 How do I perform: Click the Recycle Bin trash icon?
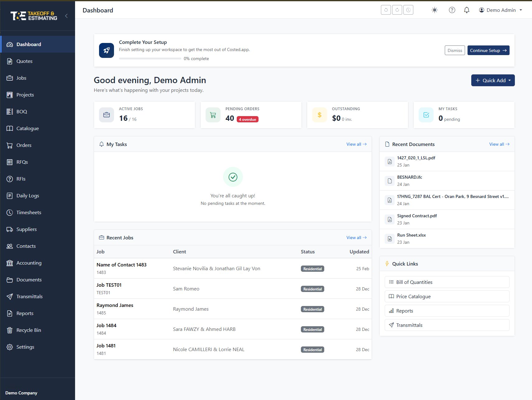pyautogui.click(x=10, y=330)
